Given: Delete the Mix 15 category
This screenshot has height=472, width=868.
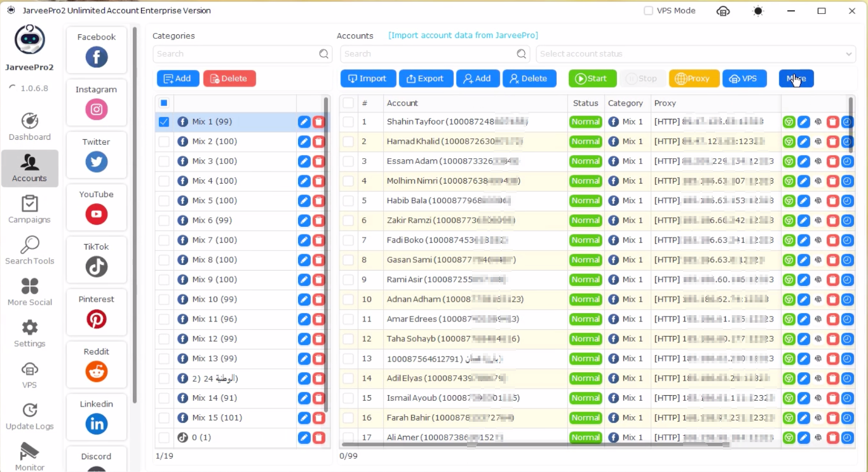Looking at the screenshot, I should coord(319,418).
